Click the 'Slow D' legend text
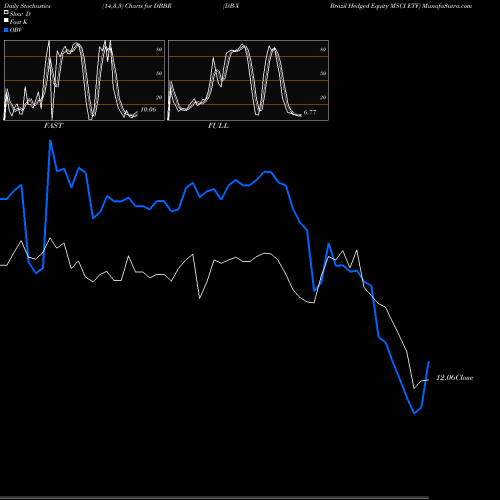 20,14
